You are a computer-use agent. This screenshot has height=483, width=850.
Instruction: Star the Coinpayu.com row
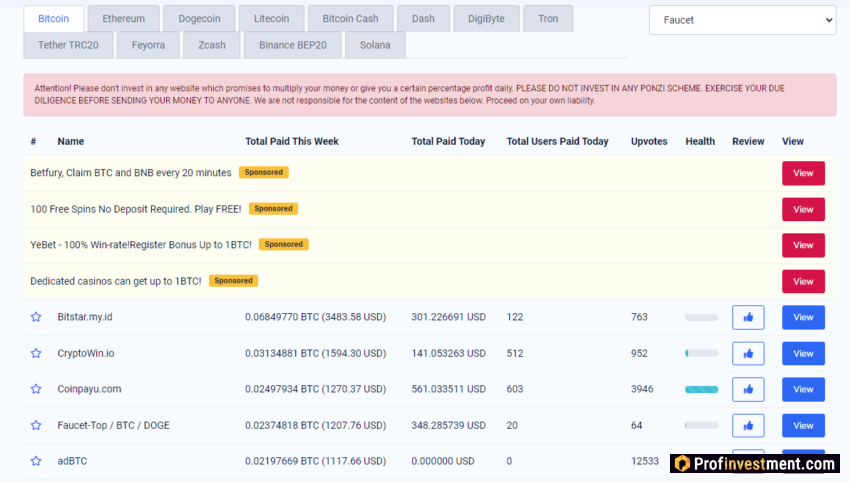click(36, 389)
